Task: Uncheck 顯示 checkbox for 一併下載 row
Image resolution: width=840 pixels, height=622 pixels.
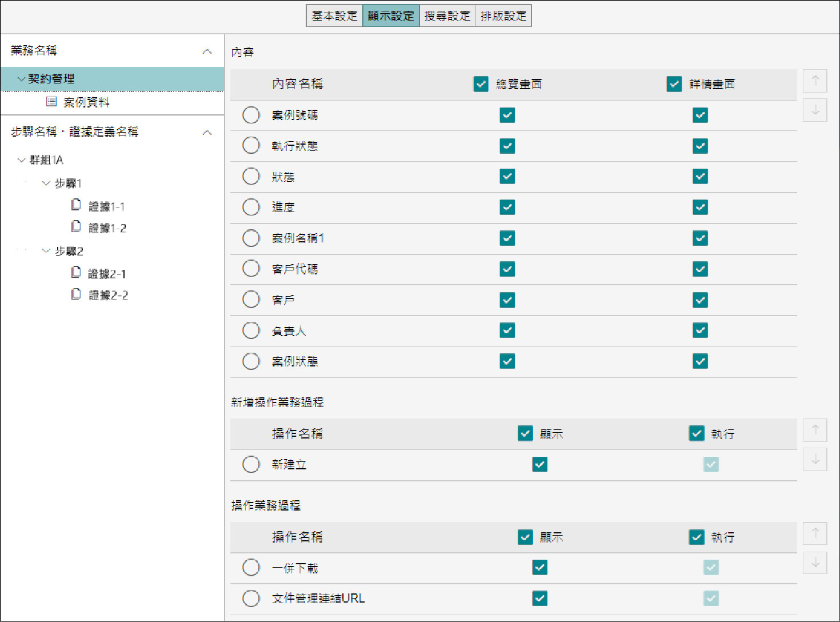Action: click(x=539, y=568)
